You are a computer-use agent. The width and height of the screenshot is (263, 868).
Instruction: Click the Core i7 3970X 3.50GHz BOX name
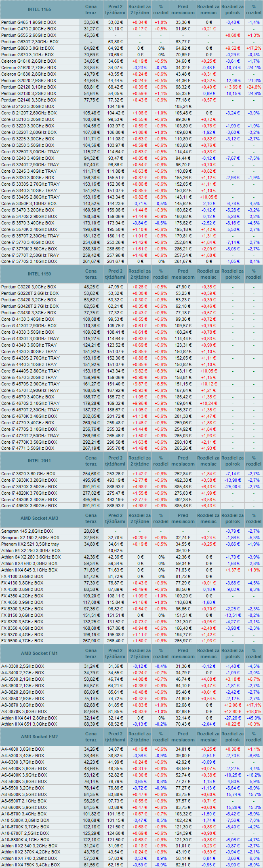tap(29, 487)
